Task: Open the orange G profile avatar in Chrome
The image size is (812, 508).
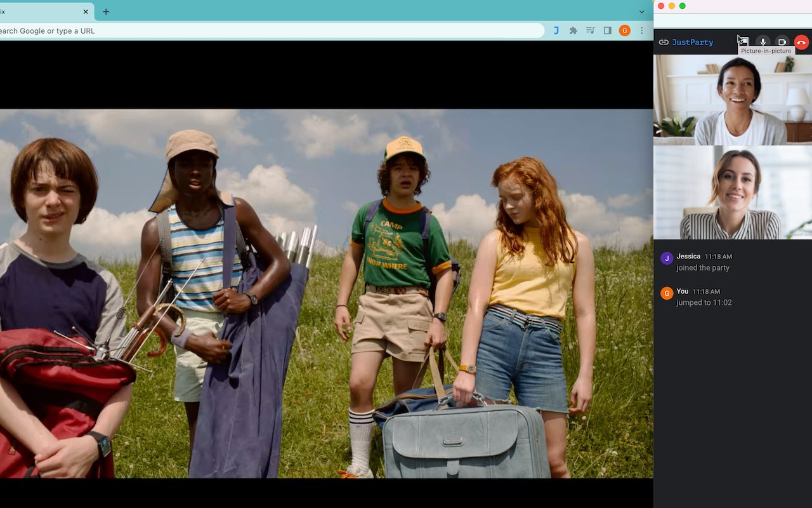Action: coord(625,30)
